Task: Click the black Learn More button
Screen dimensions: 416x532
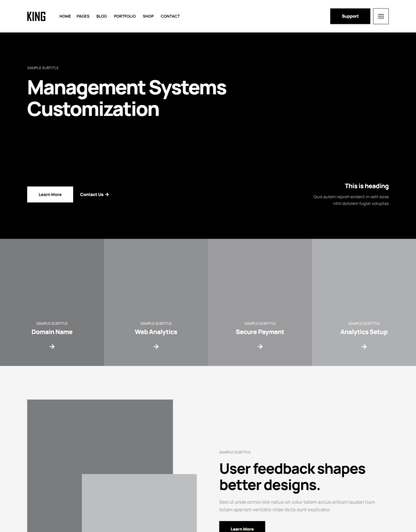Action: [x=242, y=528]
